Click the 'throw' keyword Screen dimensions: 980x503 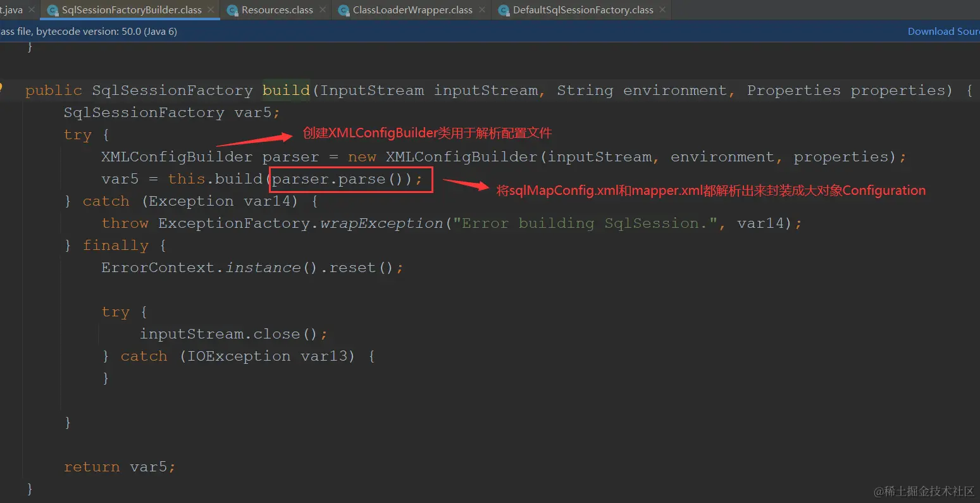point(125,223)
